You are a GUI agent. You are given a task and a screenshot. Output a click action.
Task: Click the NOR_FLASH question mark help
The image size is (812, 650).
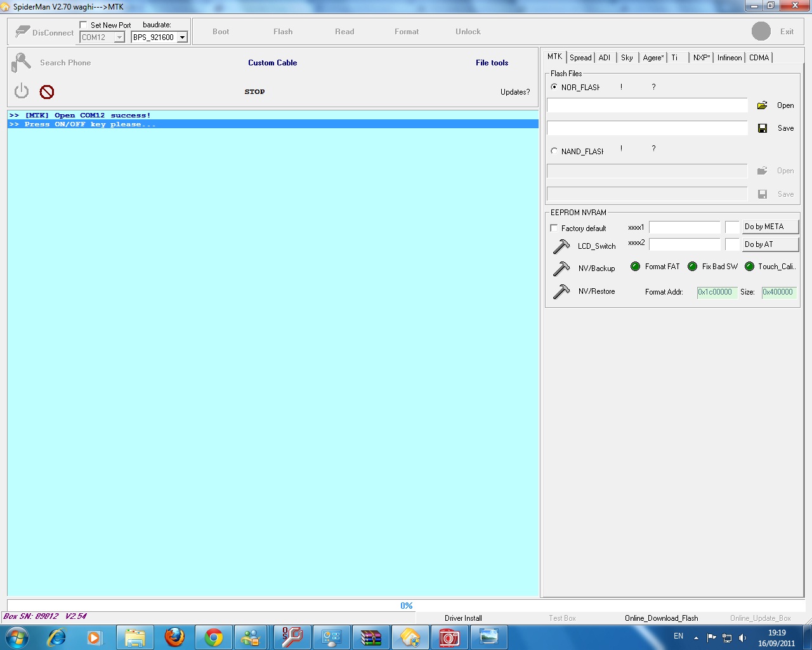click(653, 87)
